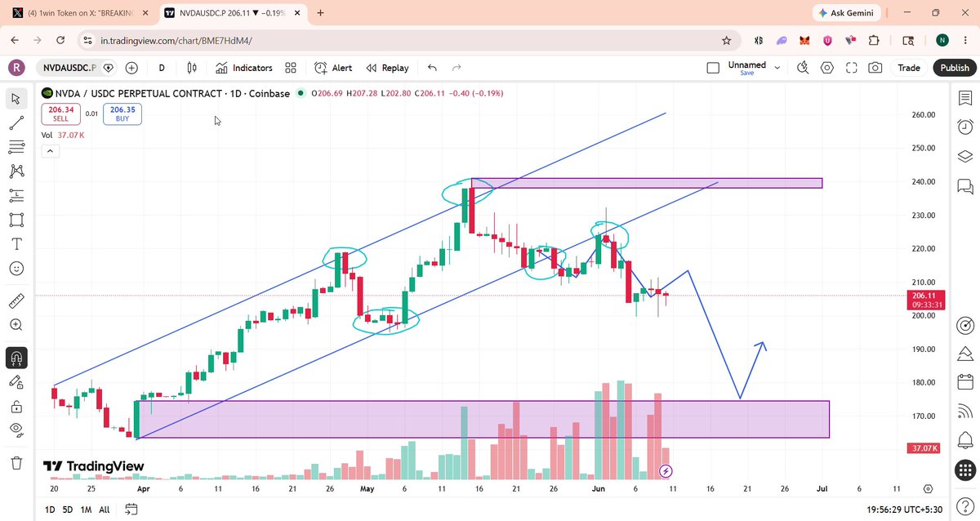Click the 206.34 SELL button
Viewport: 980px width, 521px height.
pos(61,114)
